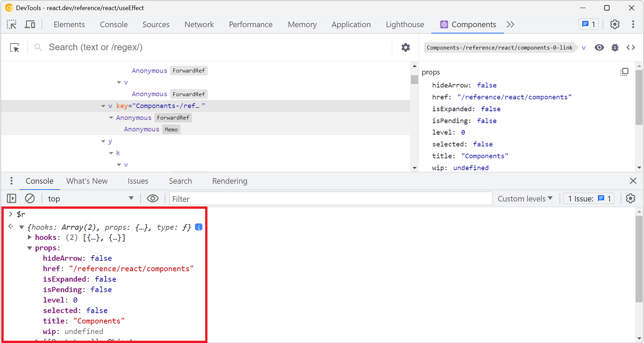
Task: Open the What's New drawer tab
Action: [87, 181]
